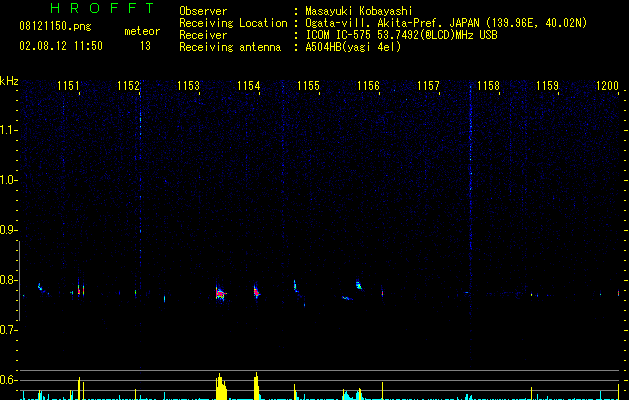
Task: Click the 1153 time axis marker
Action: [x=189, y=86]
